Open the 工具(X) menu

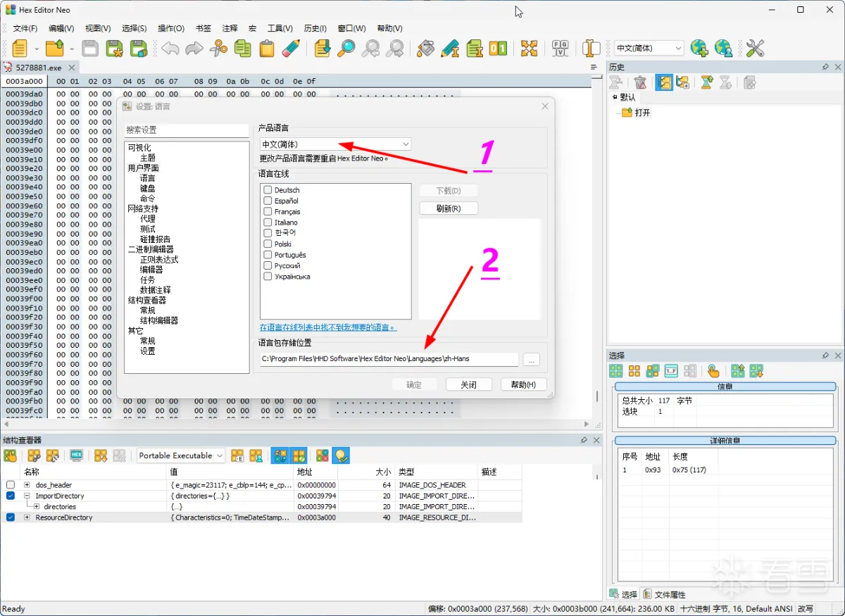point(280,28)
